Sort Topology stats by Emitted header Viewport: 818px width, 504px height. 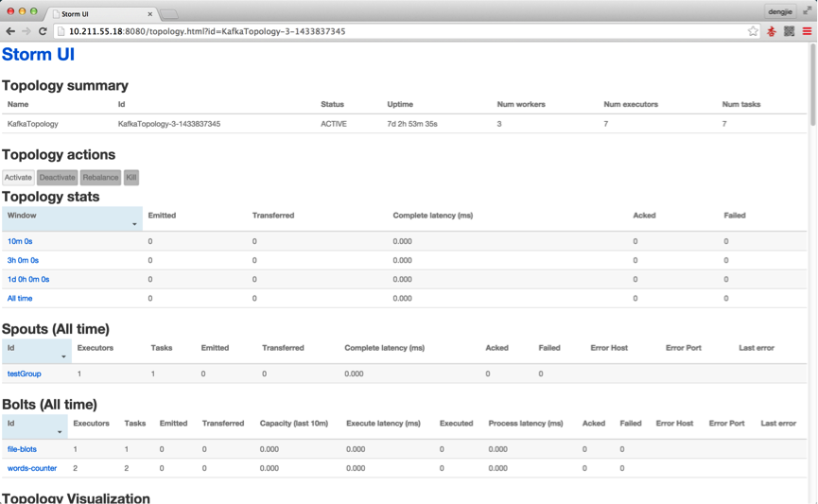pos(162,215)
